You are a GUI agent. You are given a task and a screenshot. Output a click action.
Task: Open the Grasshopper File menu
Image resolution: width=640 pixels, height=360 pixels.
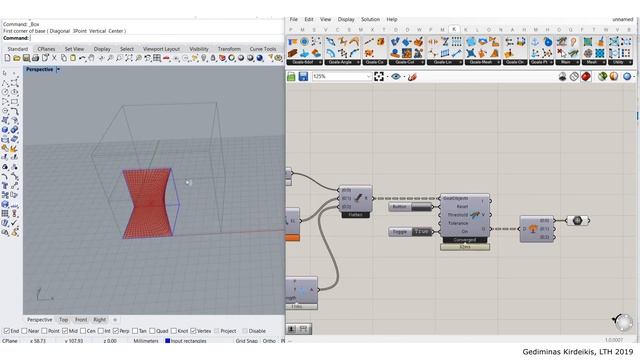click(294, 19)
